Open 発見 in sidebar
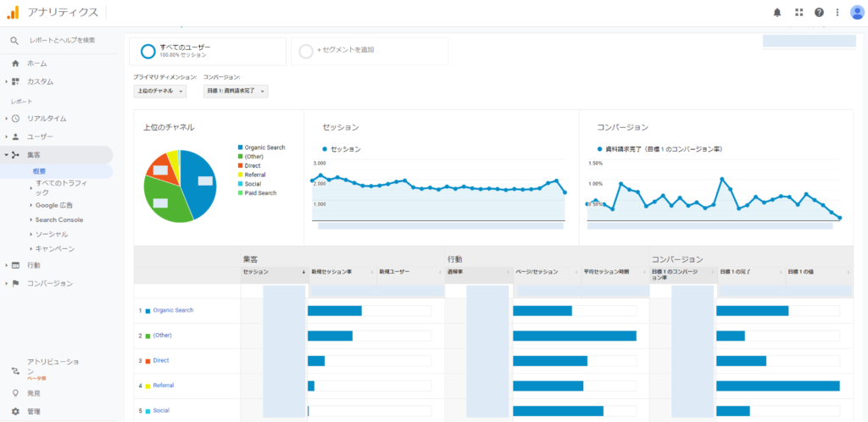The width and height of the screenshot is (868, 422). pyautogui.click(x=33, y=393)
